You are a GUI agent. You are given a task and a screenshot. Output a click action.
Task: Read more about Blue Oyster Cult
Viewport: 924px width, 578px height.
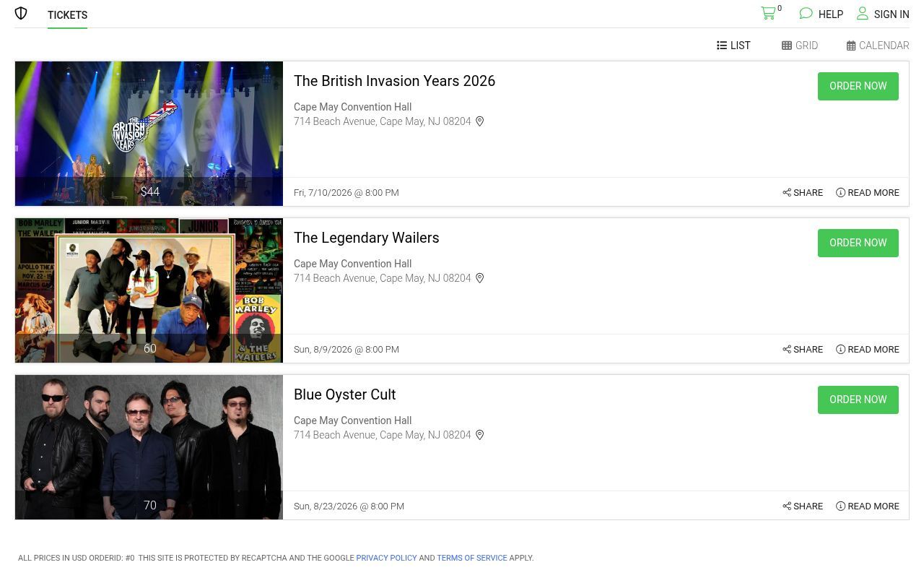pos(868,506)
